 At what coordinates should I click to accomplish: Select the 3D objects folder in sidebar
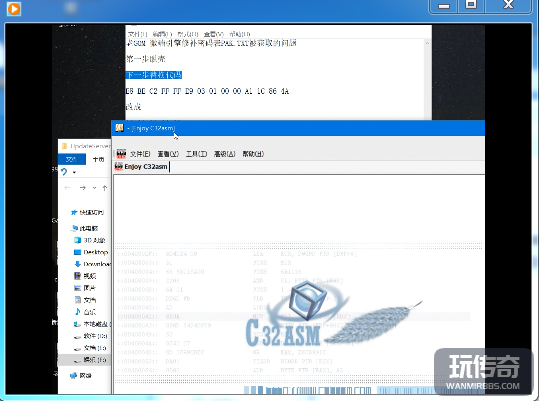[x=89, y=240]
